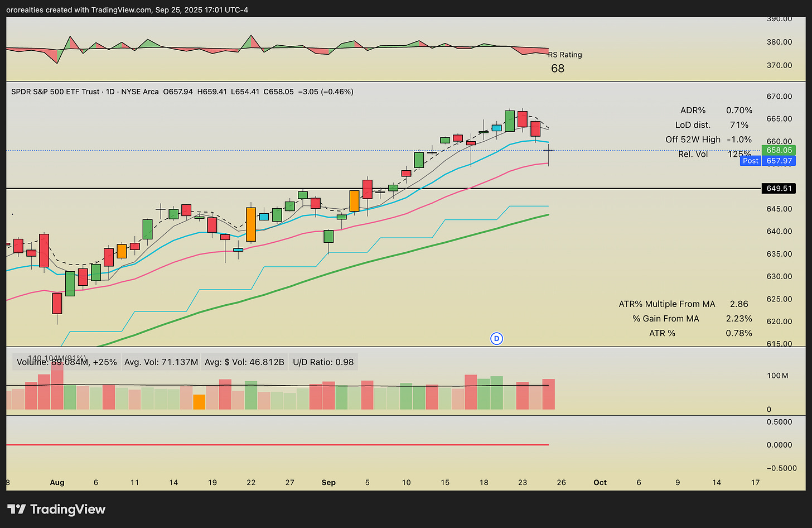The width and height of the screenshot is (812, 528).
Task: Click the 100M volume axis label
Action: pyautogui.click(x=777, y=376)
